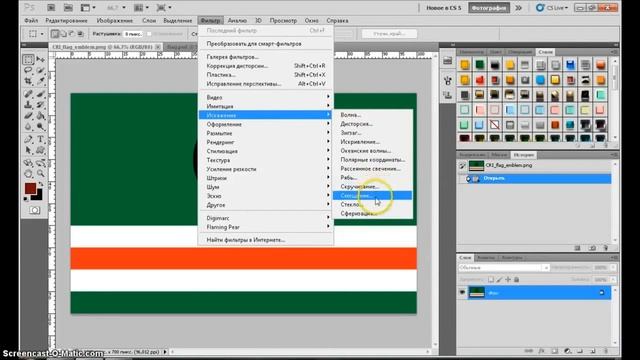Toggle lock image pixels brush icon
This screenshot has height=360, width=640.
(x=500, y=280)
